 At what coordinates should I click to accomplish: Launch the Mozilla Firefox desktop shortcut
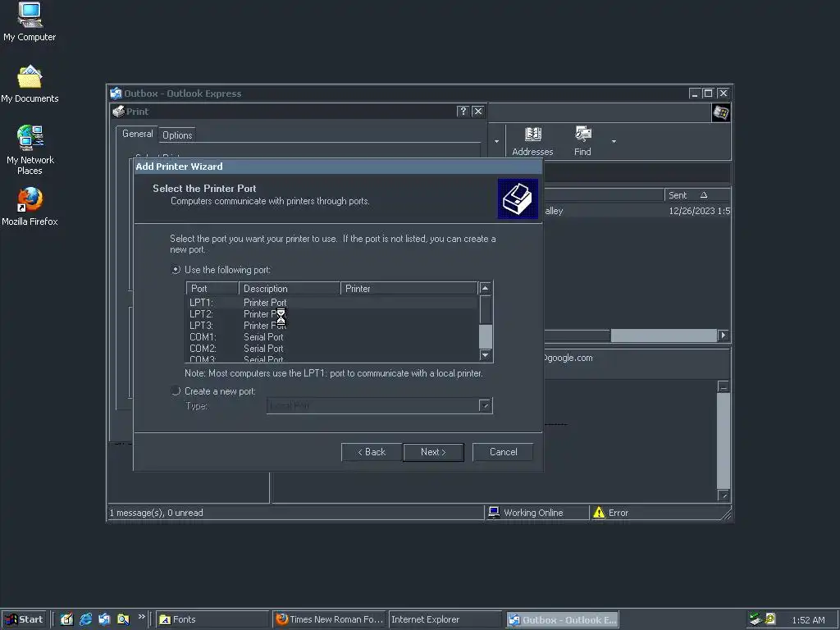tap(30, 207)
